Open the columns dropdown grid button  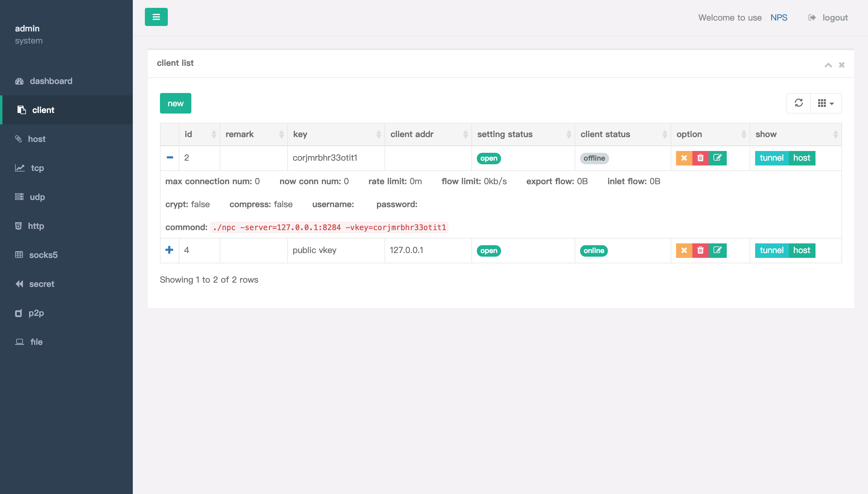pyautogui.click(x=826, y=103)
